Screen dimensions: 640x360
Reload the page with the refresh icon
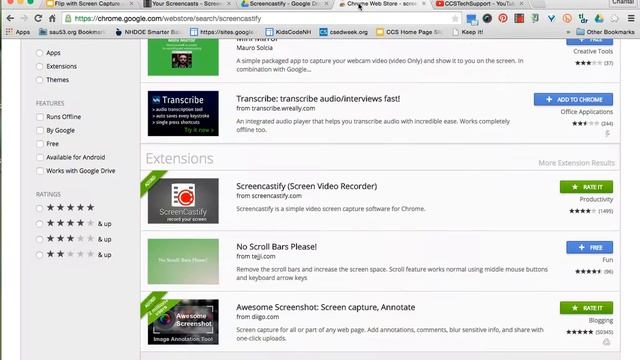tap(38, 18)
